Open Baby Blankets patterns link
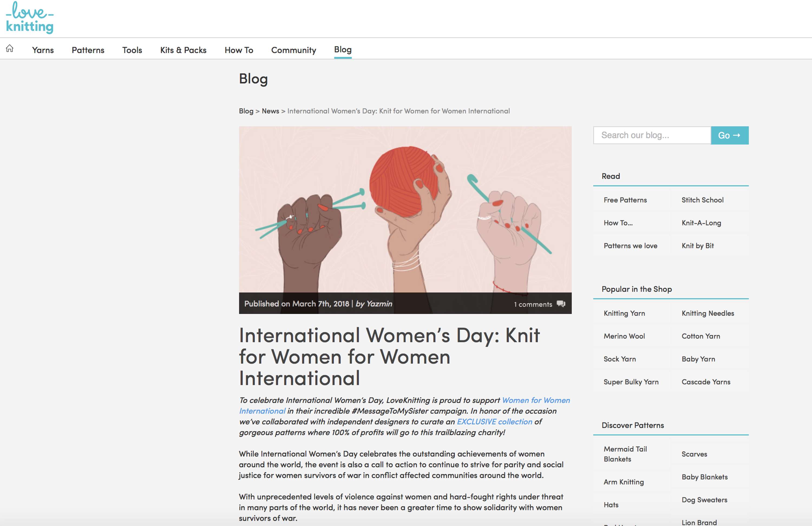The height and width of the screenshot is (526, 812). point(705,477)
